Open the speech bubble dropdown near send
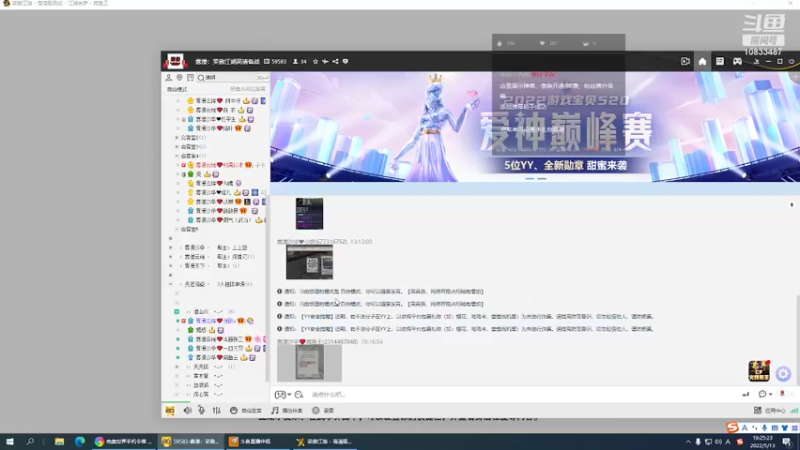Viewport: 800px width, 450px height. click(x=765, y=394)
